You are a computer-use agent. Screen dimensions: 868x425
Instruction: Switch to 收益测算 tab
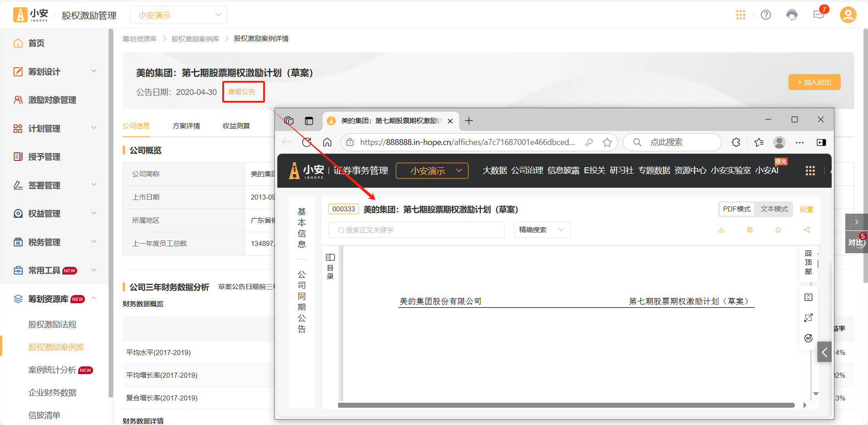[x=236, y=126]
